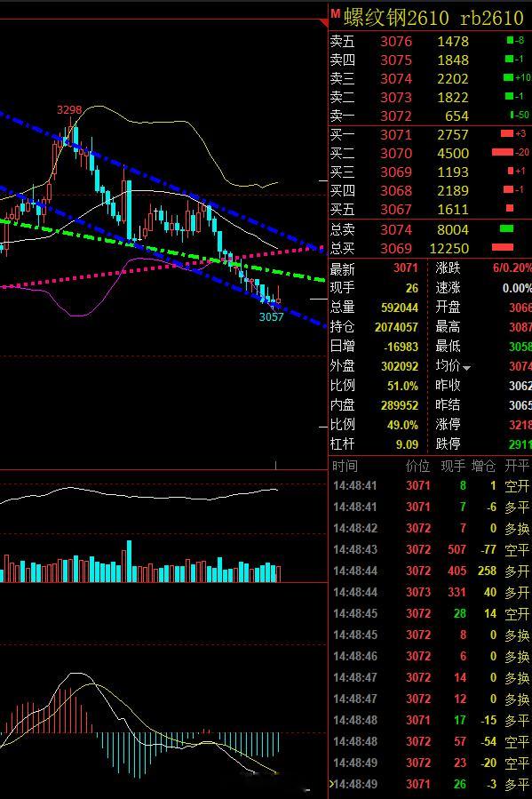The height and width of the screenshot is (799, 532).
Task: Click the 最新 label
Action: click(x=342, y=268)
